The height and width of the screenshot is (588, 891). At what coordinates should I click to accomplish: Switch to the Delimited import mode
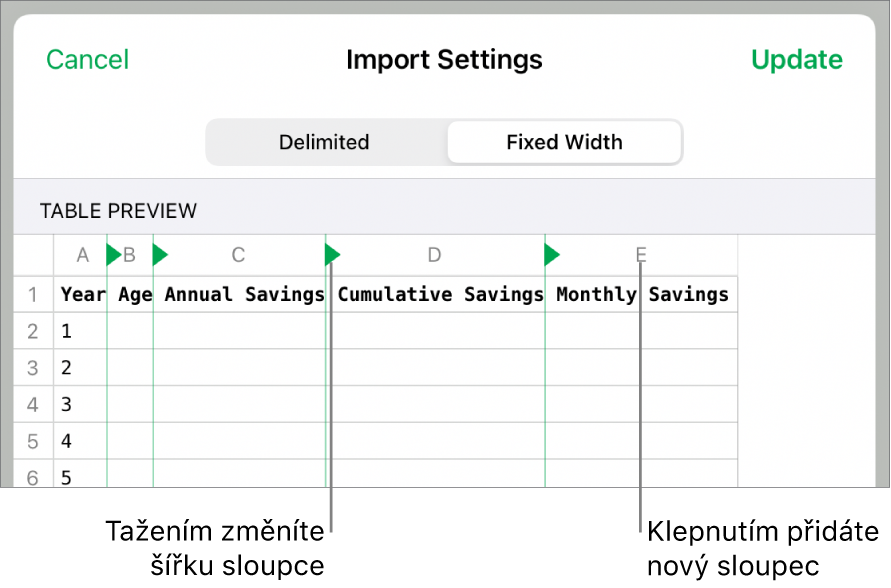pos(324,142)
